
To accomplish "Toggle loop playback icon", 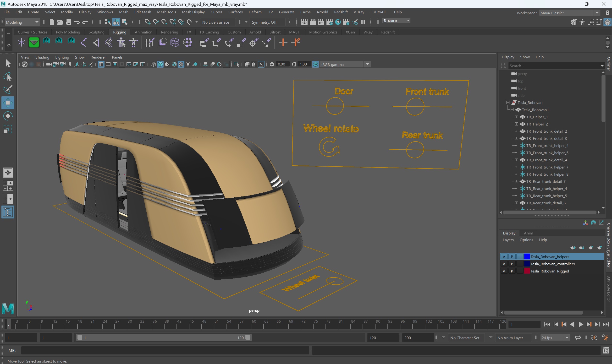I will (578, 337).
